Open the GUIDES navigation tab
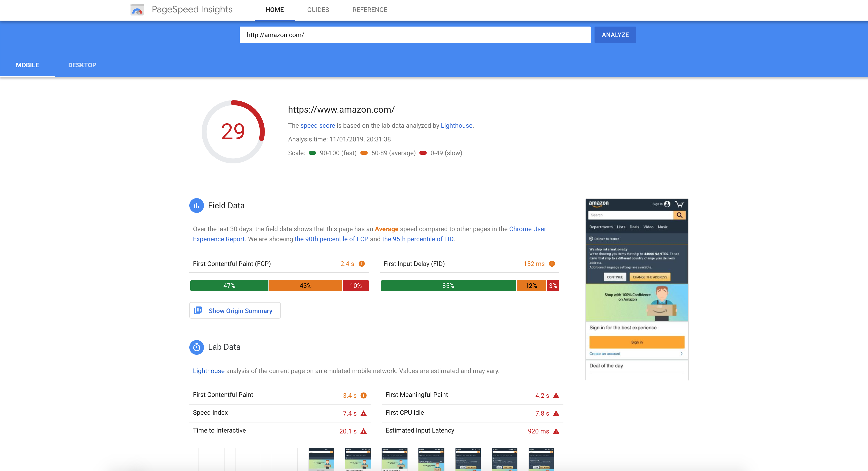Screen dimensions: 868x471 pyautogui.click(x=318, y=10)
